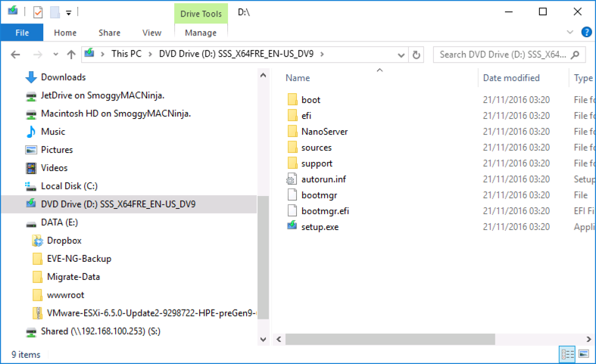Select the NanoServer folder icon

[292, 132]
